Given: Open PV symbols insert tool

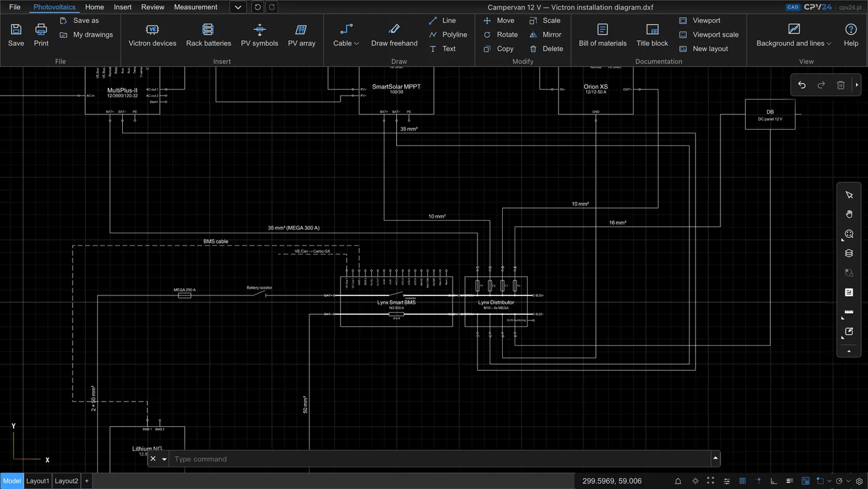Looking at the screenshot, I should pyautogui.click(x=259, y=35).
